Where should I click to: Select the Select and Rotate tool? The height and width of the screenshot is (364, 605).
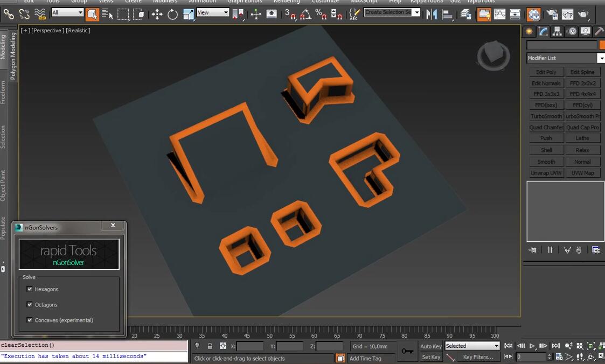click(x=172, y=15)
